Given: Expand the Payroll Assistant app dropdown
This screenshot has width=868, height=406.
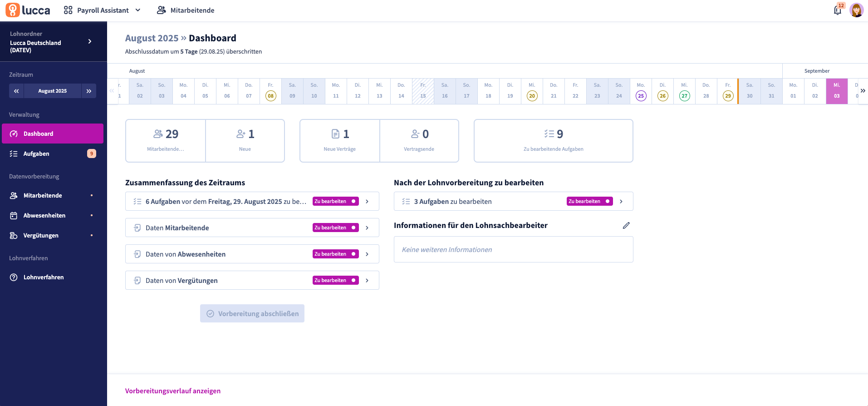Looking at the screenshot, I should pos(103,10).
